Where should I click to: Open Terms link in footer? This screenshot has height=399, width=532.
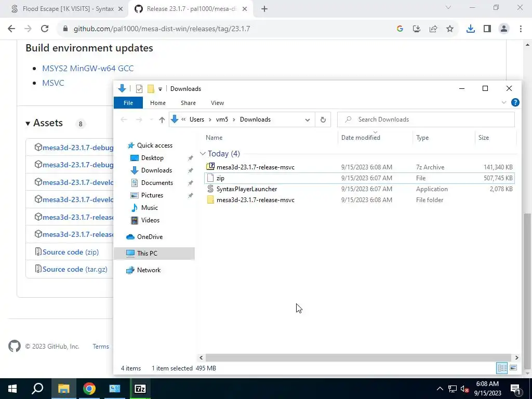(101, 347)
